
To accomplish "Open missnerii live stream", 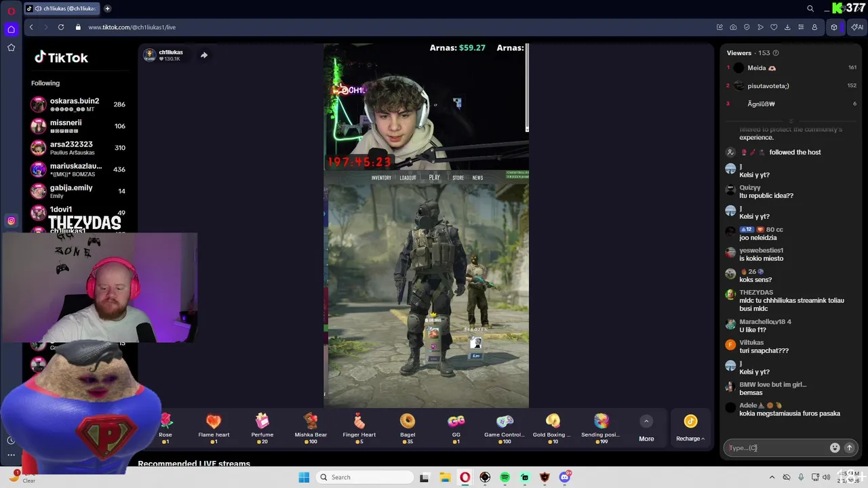I will [x=78, y=126].
